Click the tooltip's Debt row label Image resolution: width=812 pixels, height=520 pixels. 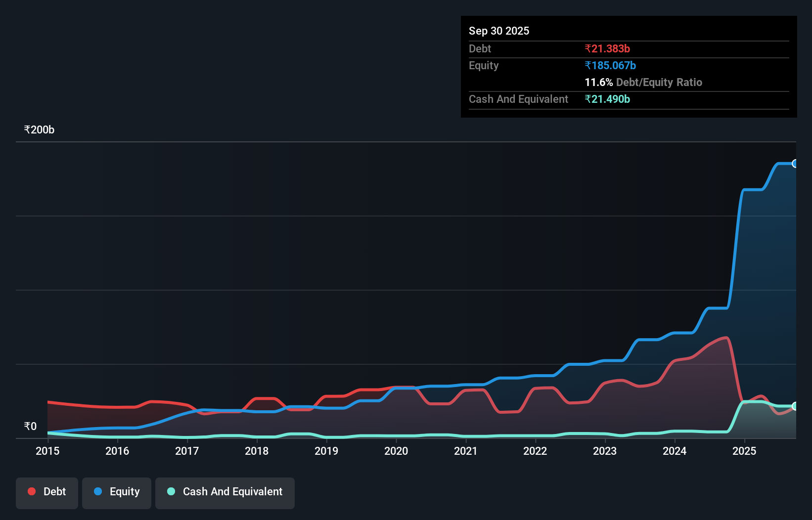click(480, 48)
